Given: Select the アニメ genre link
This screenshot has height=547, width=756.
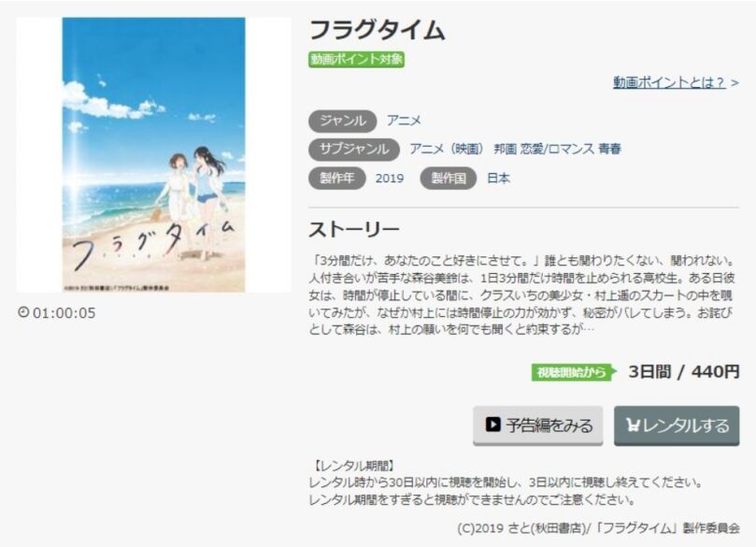Looking at the screenshot, I should point(404,120).
